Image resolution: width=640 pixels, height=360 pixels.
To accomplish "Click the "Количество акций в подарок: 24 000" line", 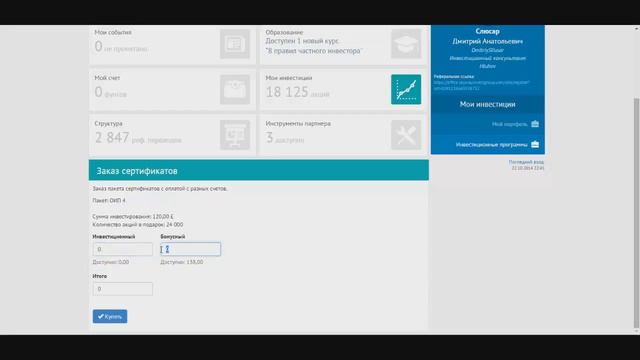I will click(138, 224).
